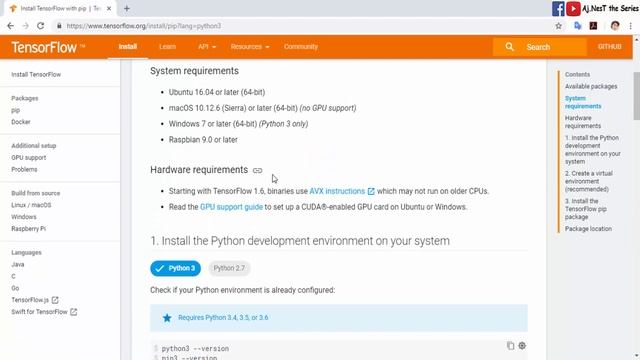Open the C language page
640x360 pixels.
[13, 276]
